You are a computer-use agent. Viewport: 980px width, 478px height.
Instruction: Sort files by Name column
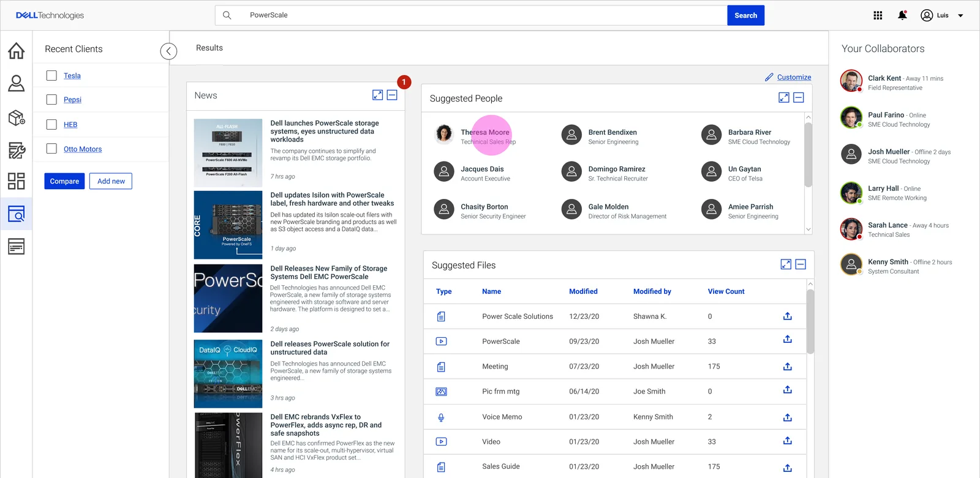coord(491,291)
